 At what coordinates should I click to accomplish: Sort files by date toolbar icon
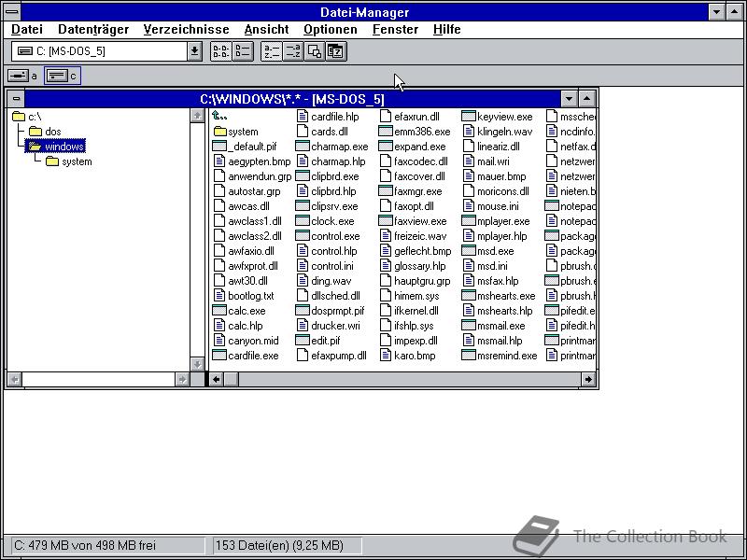pos(336,51)
